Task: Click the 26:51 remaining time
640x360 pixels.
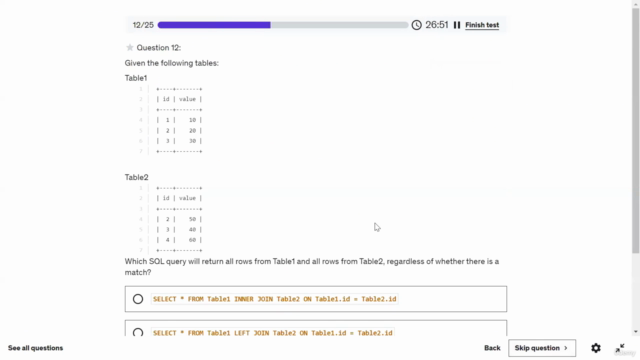Action: [x=437, y=25]
